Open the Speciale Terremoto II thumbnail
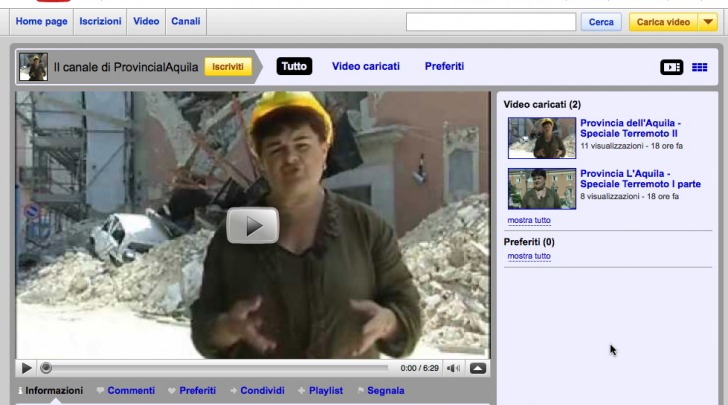This screenshot has width=728, height=405. 542,138
